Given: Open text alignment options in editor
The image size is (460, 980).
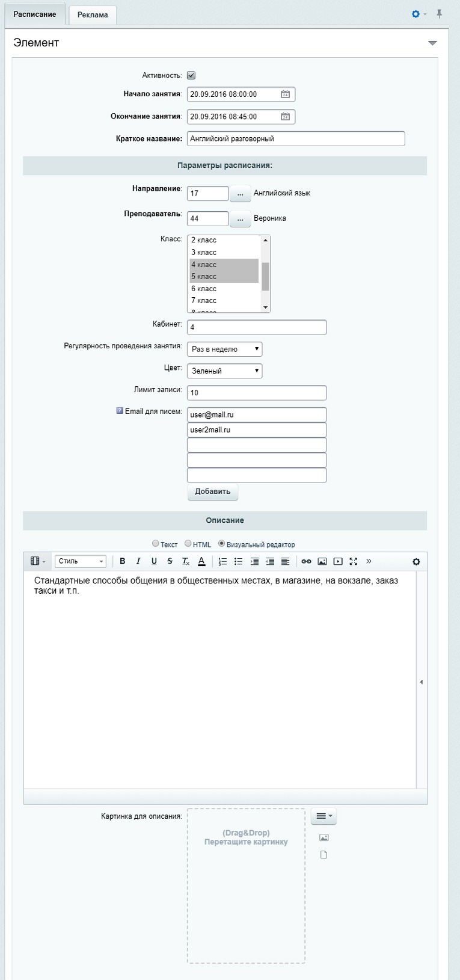Looking at the screenshot, I should (x=286, y=561).
